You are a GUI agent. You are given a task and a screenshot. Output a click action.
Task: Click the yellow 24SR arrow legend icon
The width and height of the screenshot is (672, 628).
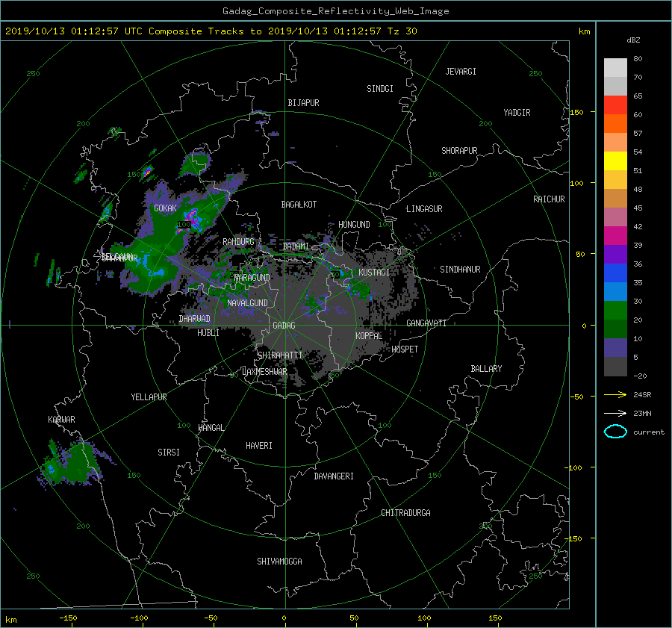pos(615,394)
